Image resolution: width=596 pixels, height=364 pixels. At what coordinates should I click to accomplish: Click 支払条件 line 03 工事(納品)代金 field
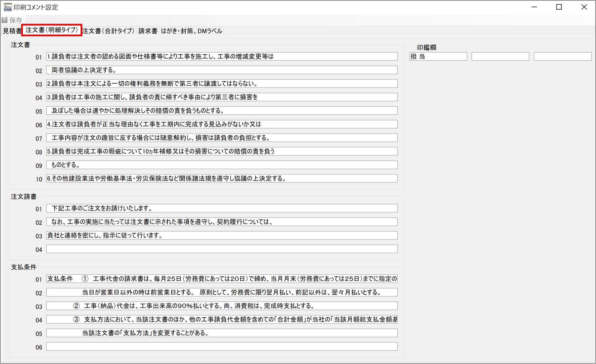pyautogui.click(x=222, y=306)
